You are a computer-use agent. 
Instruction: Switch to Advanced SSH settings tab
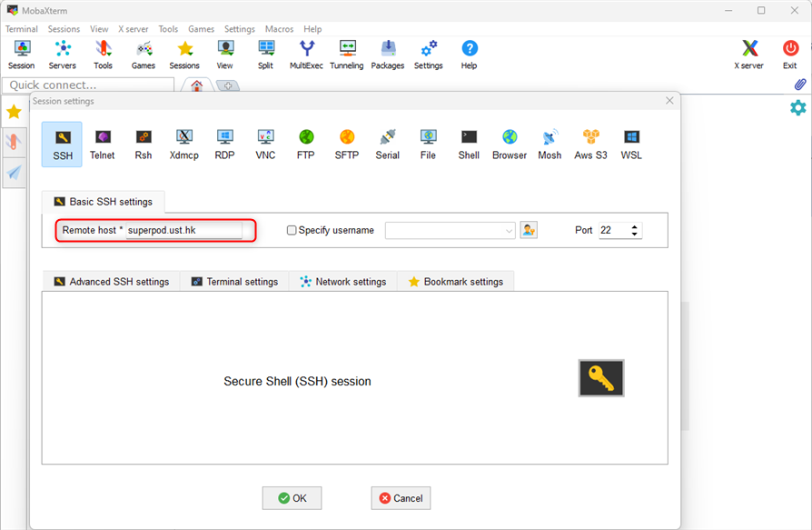[x=112, y=281]
